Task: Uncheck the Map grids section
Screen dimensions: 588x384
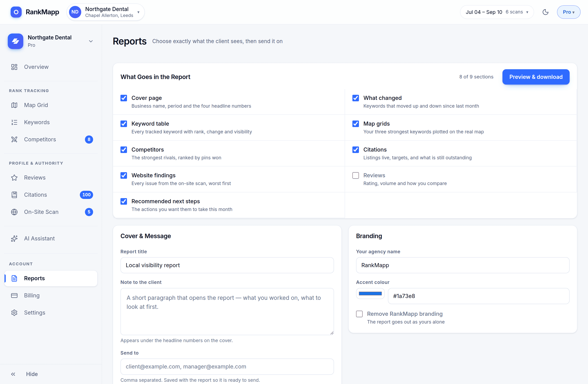Action: (x=355, y=124)
